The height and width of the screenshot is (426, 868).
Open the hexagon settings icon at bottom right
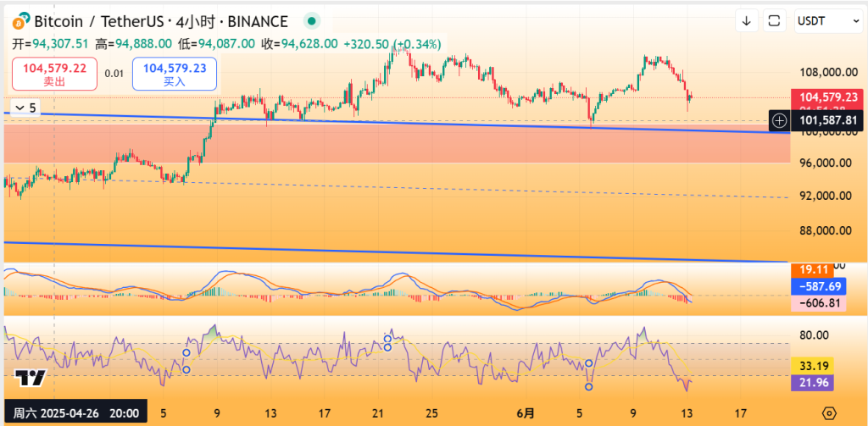click(828, 412)
